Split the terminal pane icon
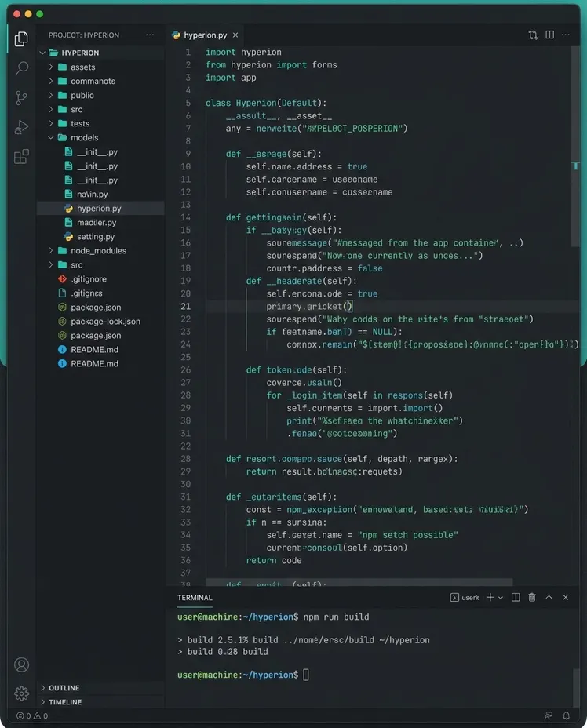Screen dimensions: 587x728 [x=516, y=598]
